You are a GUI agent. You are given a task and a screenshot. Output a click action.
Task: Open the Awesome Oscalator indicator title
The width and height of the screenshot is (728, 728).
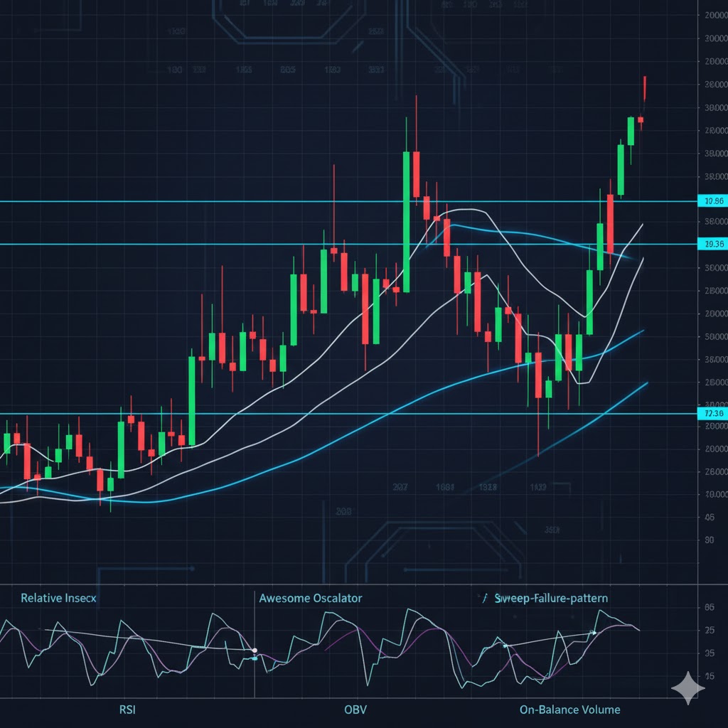pyautogui.click(x=310, y=599)
